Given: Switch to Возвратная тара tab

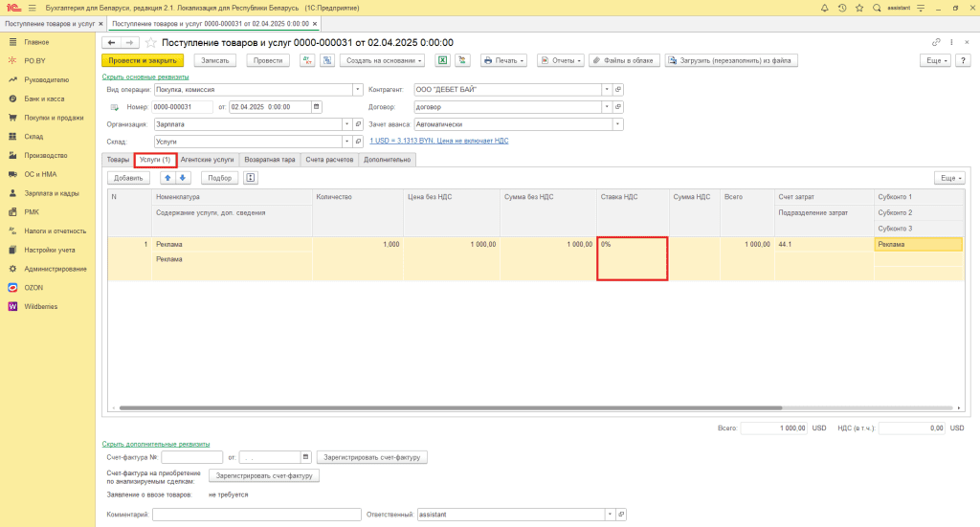Looking at the screenshot, I should 269,160.
